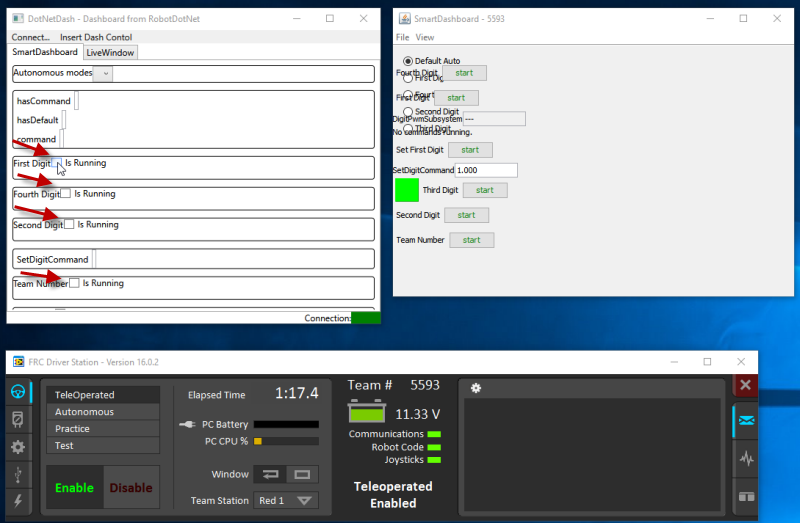Select the Third Digit radio button
The image size is (800, 523).
click(408, 128)
